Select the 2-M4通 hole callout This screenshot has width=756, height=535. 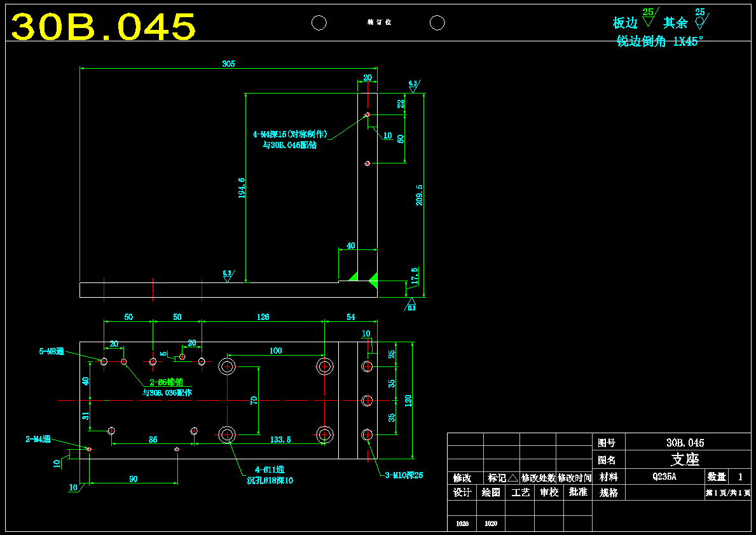38,440
